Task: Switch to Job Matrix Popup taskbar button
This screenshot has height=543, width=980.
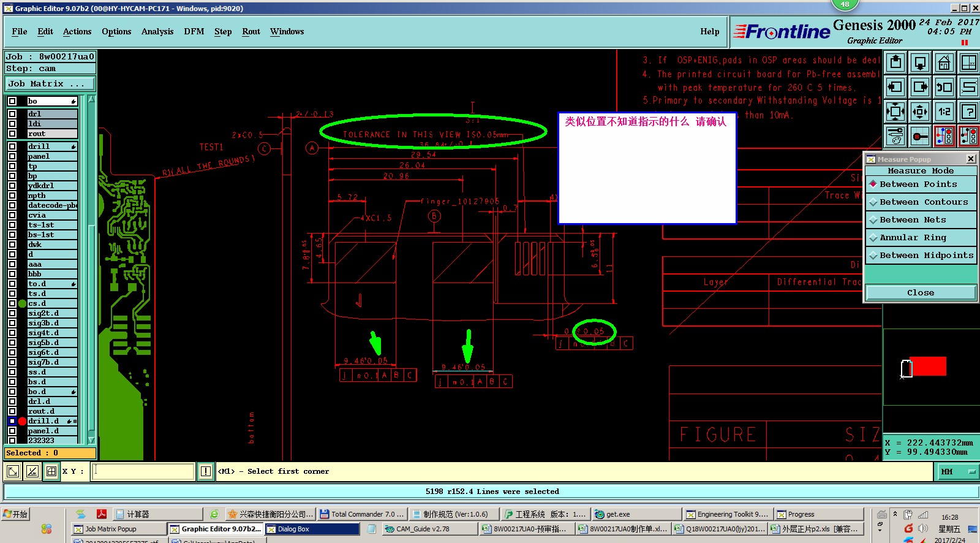Action: coord(118,529)
